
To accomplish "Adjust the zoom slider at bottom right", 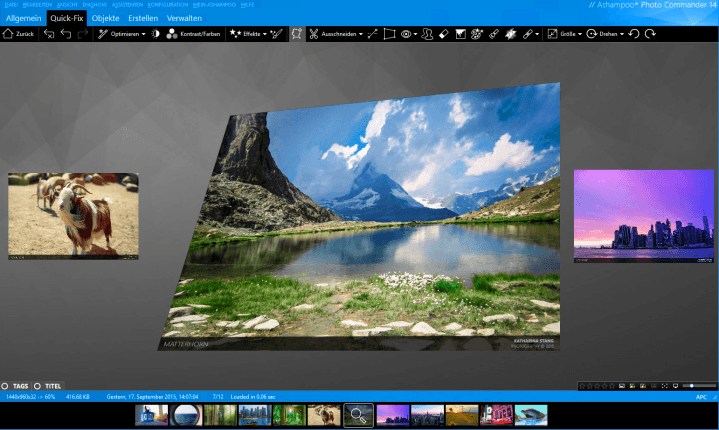I will coord(698,386).
